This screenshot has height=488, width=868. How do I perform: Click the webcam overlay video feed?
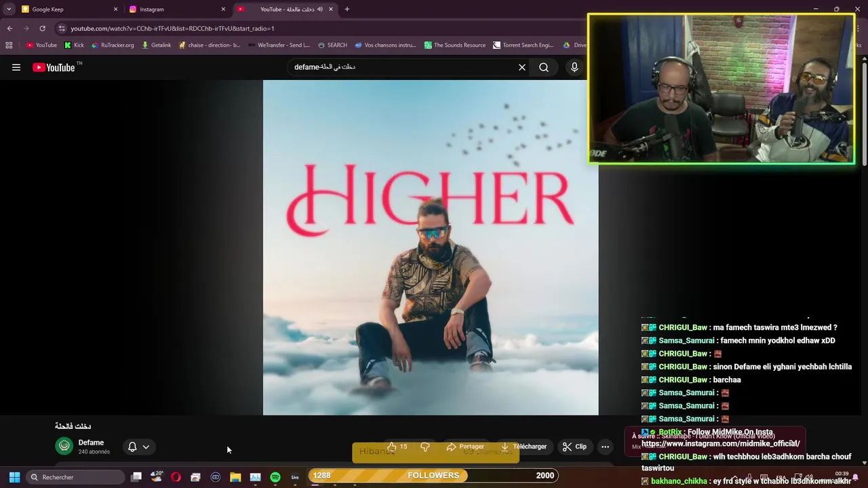pos(722,89)
